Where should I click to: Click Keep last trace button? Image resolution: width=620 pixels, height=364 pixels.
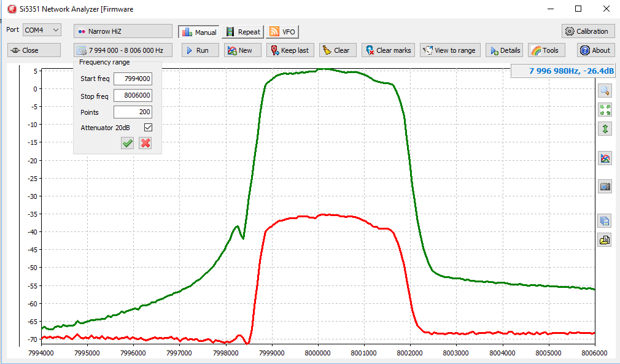tap(290, 50)
